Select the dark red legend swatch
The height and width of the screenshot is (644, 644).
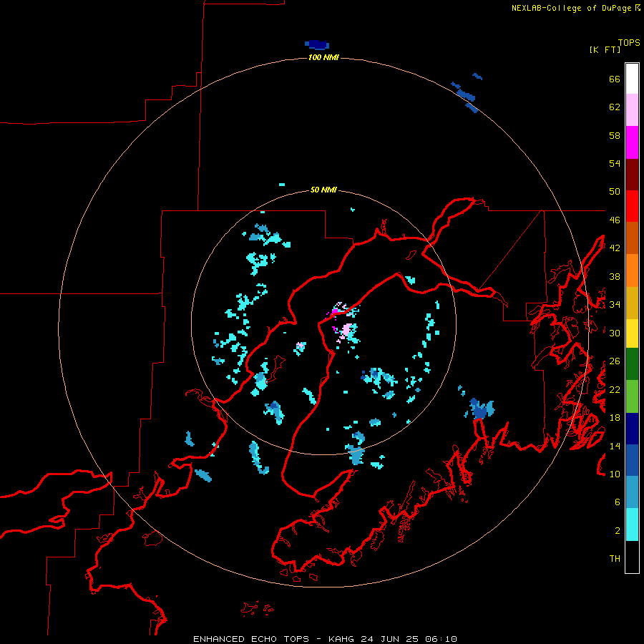point(632,175)
